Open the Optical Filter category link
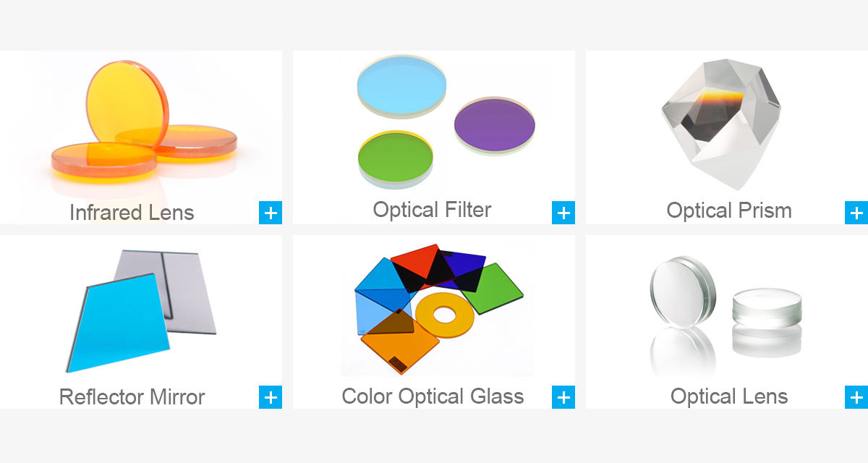Image resolution: width=868 pixels, height=463 pixels. [432, 210]
